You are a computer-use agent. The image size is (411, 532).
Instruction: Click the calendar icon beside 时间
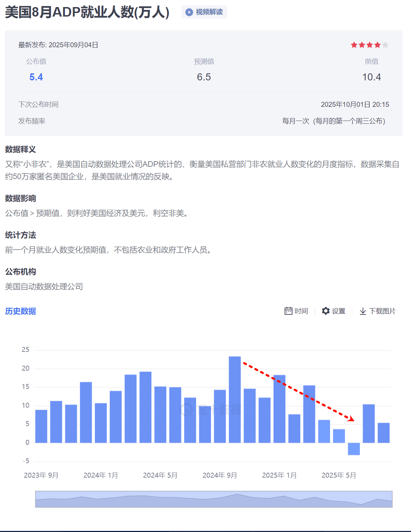pos(289,311)
